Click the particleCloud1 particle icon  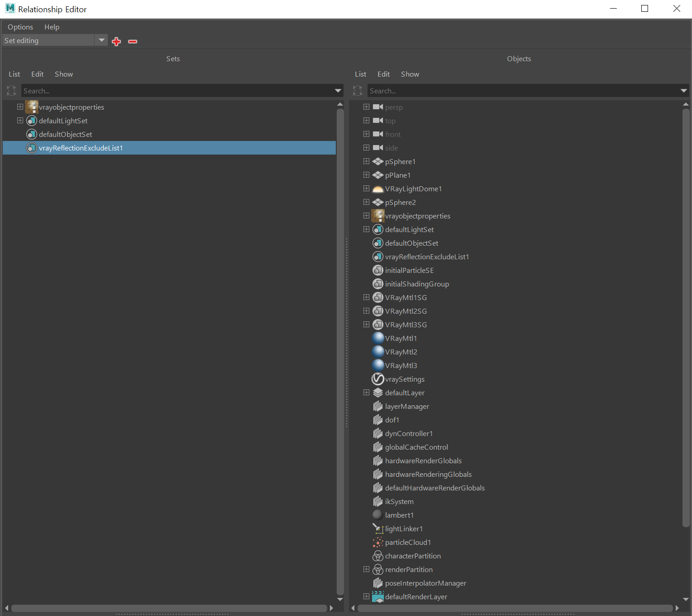[x=378, y=542]
